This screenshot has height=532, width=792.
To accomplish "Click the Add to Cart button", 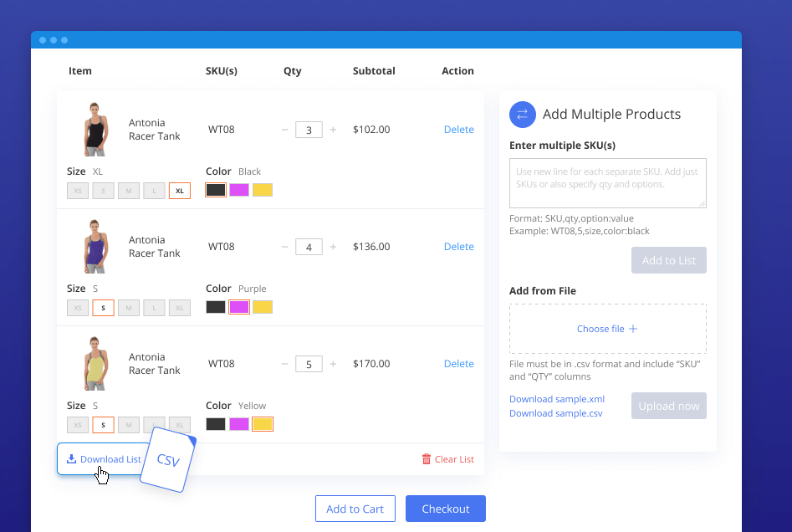I will pyautogui.click(x=355, y=509).
